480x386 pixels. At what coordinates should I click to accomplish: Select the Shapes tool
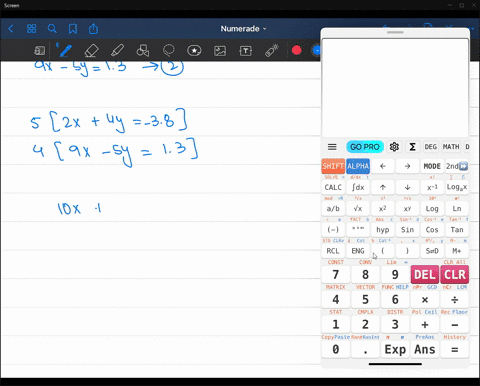(143, 51)
